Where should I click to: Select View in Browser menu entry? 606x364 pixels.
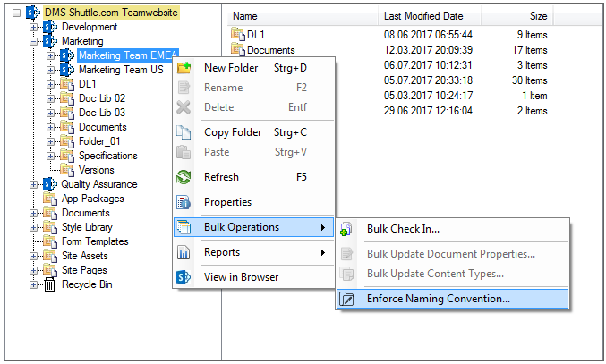254,277
